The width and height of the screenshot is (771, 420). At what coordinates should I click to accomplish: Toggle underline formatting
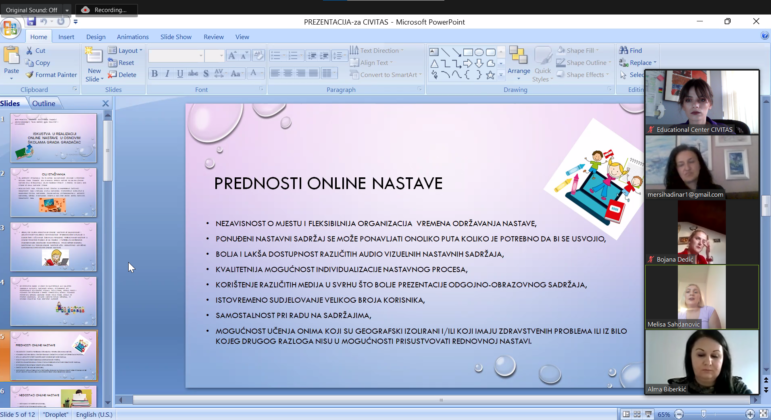180,74
